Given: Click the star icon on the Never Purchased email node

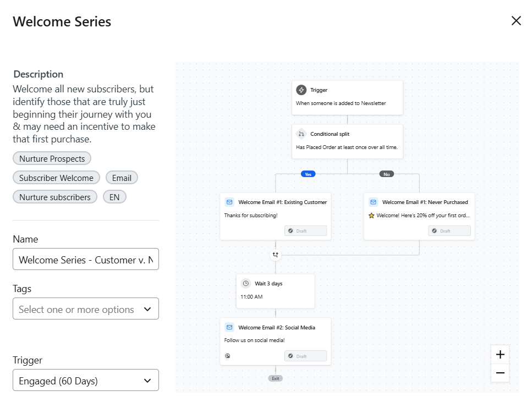Looking at the screenshot, I should pos(372,215).
